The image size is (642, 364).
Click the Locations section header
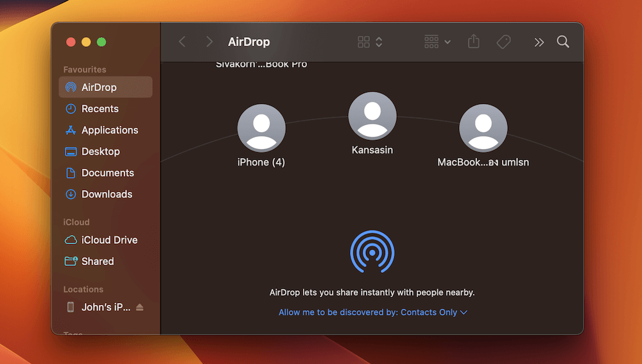[x=83, y=289]
